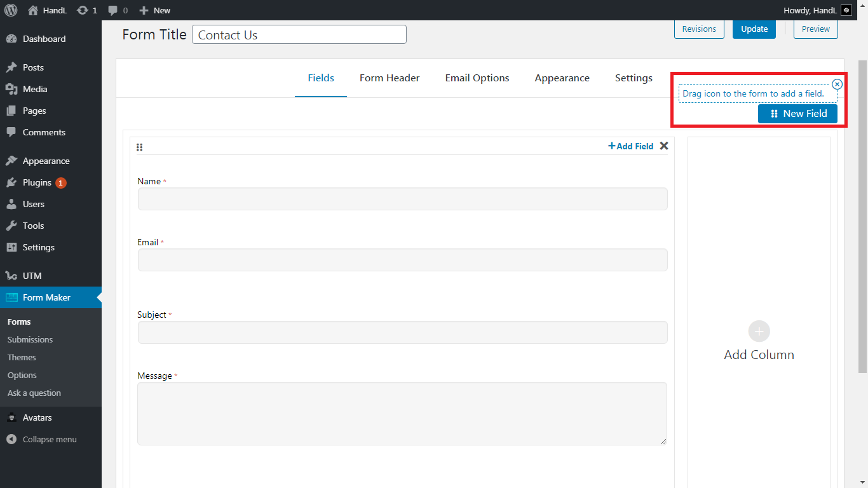Open the comments bubble in admin bar
The height and width of the screenshot is (488, 868).
pyautogui.click(x=113, y=10)
